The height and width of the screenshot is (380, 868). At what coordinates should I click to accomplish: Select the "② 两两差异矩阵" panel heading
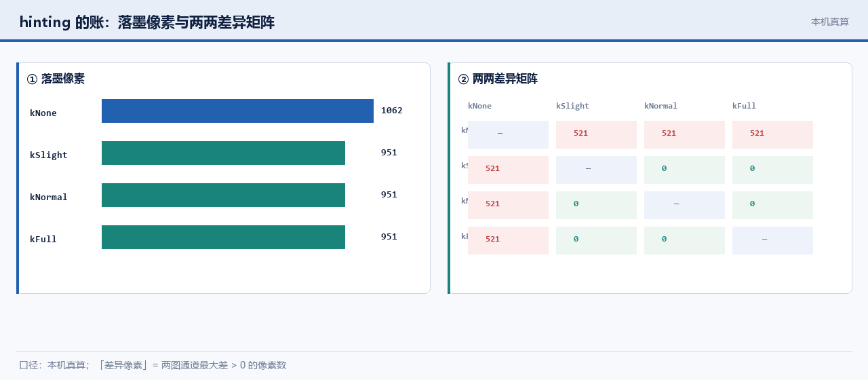tap(498, 79)
